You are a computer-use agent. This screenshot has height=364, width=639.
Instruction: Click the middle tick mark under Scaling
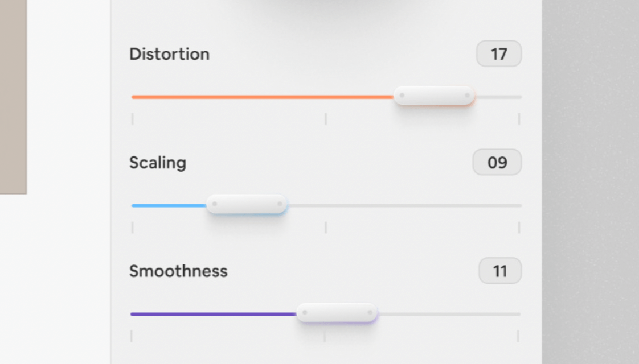(326, 227)
